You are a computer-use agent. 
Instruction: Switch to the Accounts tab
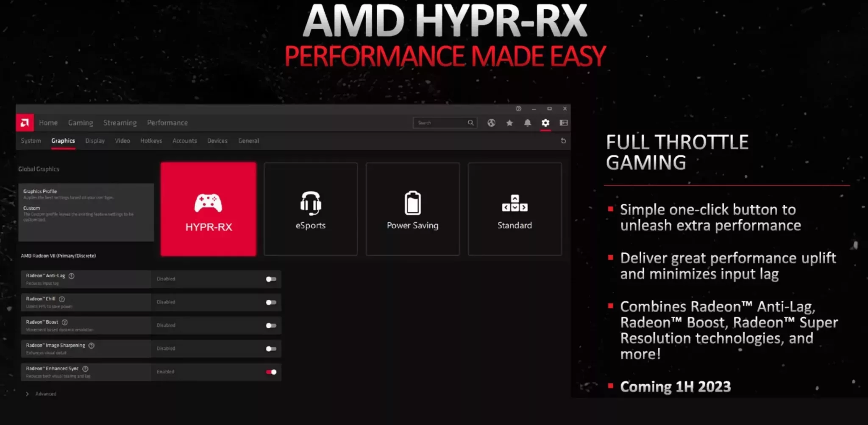(x=185, y=141)
